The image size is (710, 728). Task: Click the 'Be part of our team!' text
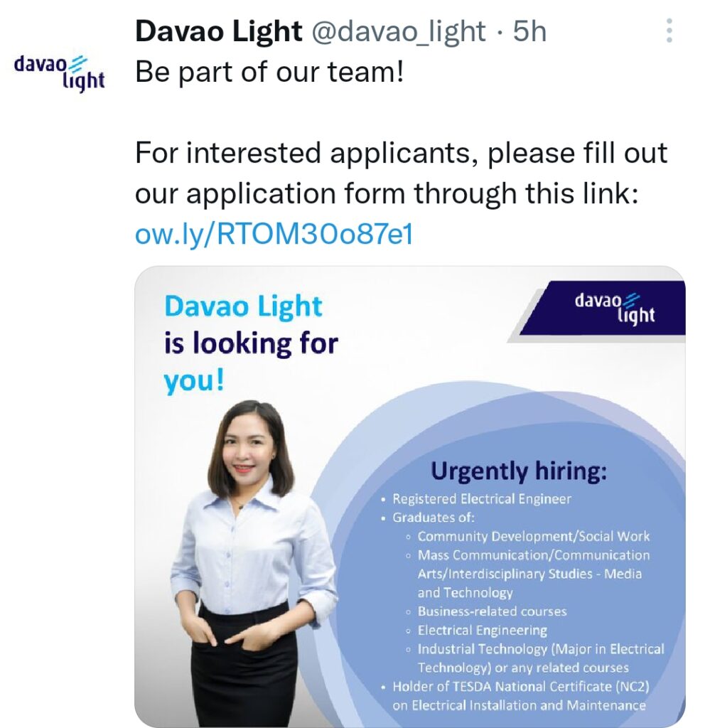[x=269, y=72]
